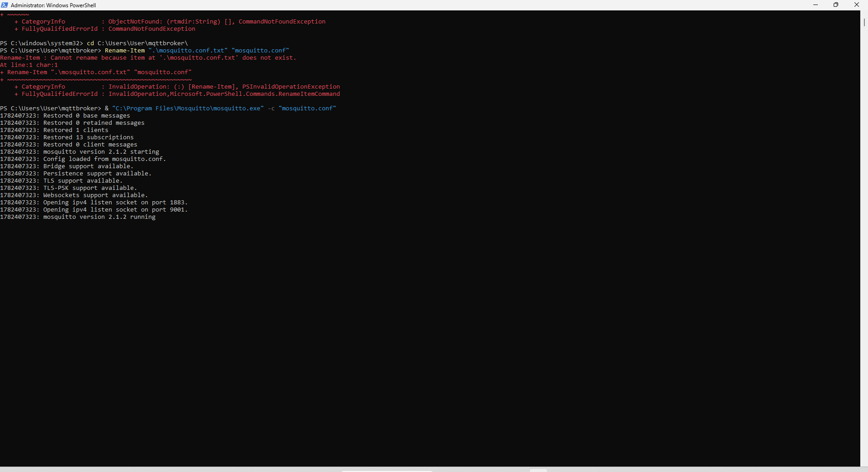The height and width of the screenshot is (472, 868).
Task: Click the CommandNotFoundException FullyQualifiedErrorId line
Action: click(x=105, y=29)
